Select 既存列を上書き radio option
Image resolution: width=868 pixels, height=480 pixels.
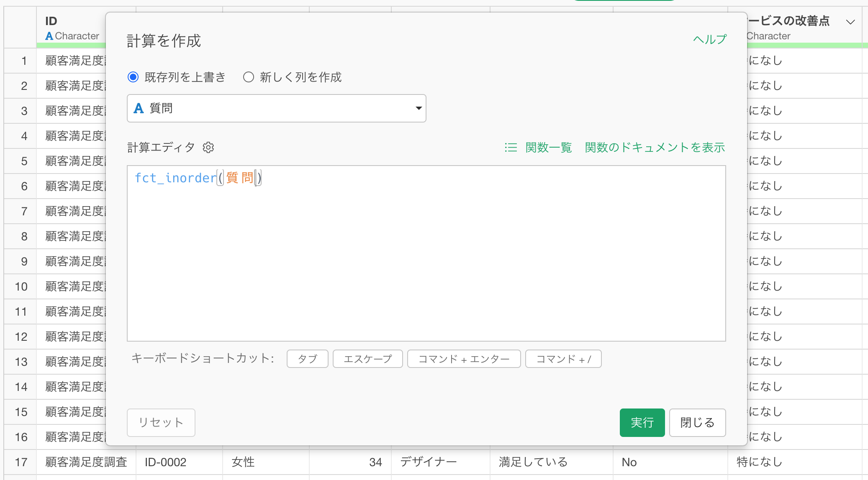pyautogui.click(x=133, y=77)
